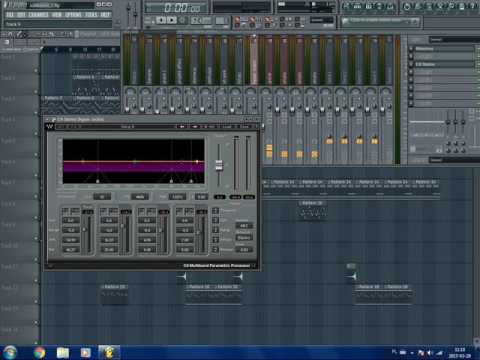Mute Track 5 in the playlist
The image size is (480, 360).
point(36,155)
